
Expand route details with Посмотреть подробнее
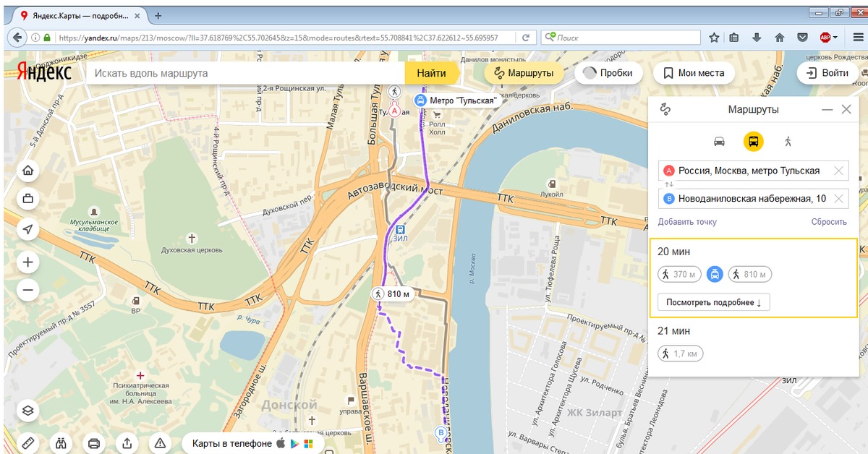click(x=713, y=302)
